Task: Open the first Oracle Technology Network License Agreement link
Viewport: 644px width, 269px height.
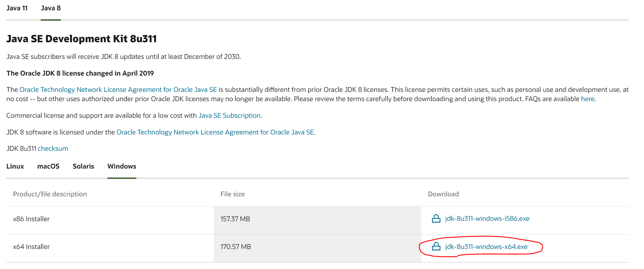Action: coord(118,90)
